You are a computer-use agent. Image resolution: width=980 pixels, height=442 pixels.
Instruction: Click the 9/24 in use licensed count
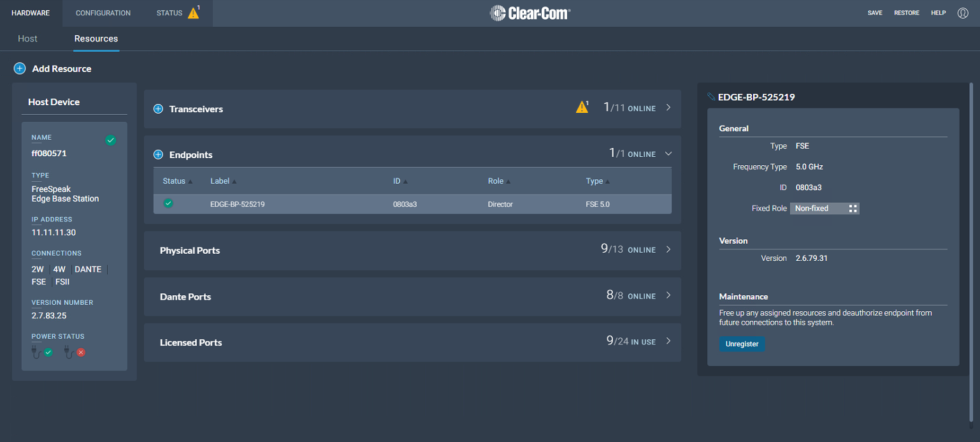(631, 341)
